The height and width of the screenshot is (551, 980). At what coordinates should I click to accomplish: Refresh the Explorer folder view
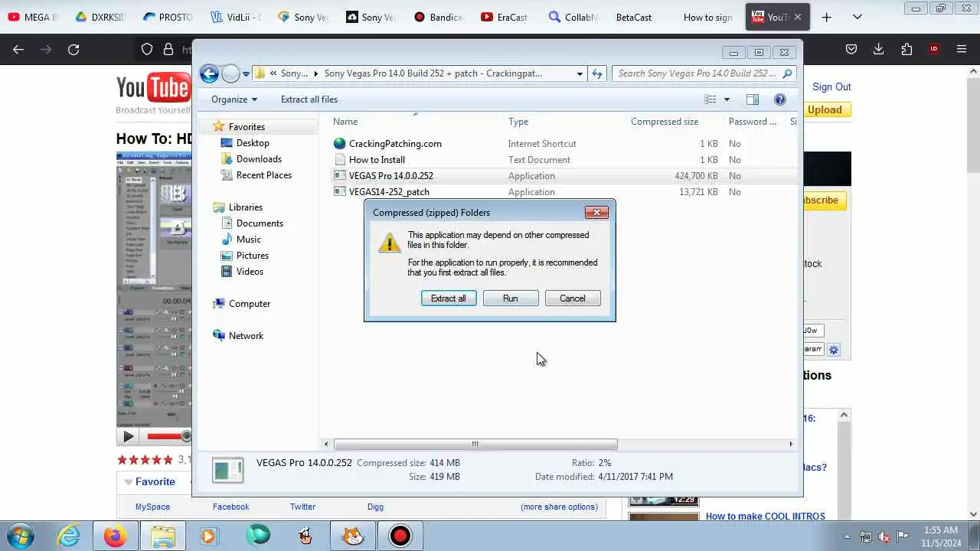pyautogui.click(x=597, y=73)
